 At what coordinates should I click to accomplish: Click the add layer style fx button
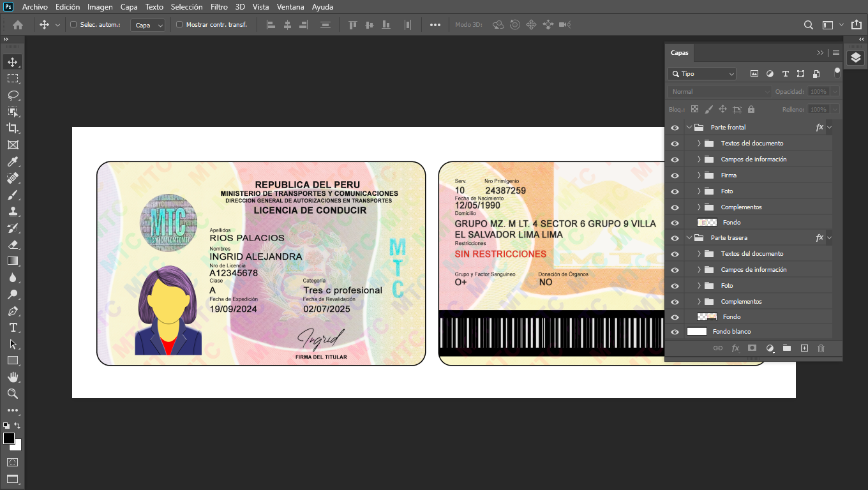pyautogui.click(x=735, y=348)
